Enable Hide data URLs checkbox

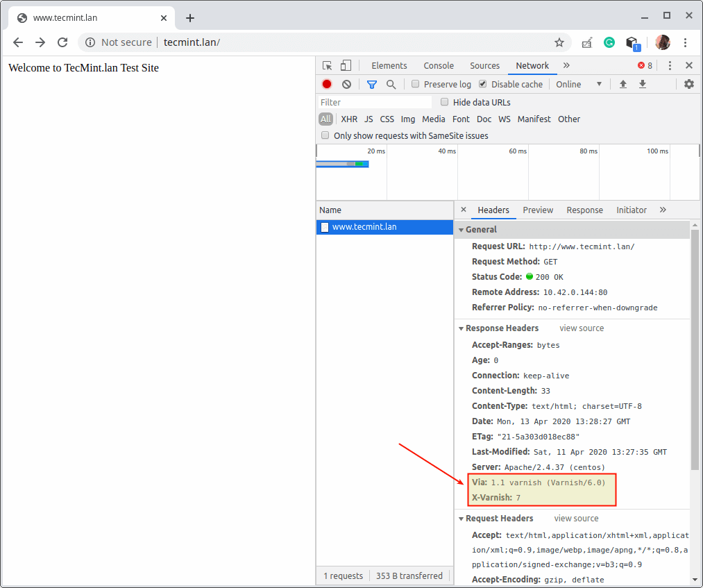click(444, 102)
